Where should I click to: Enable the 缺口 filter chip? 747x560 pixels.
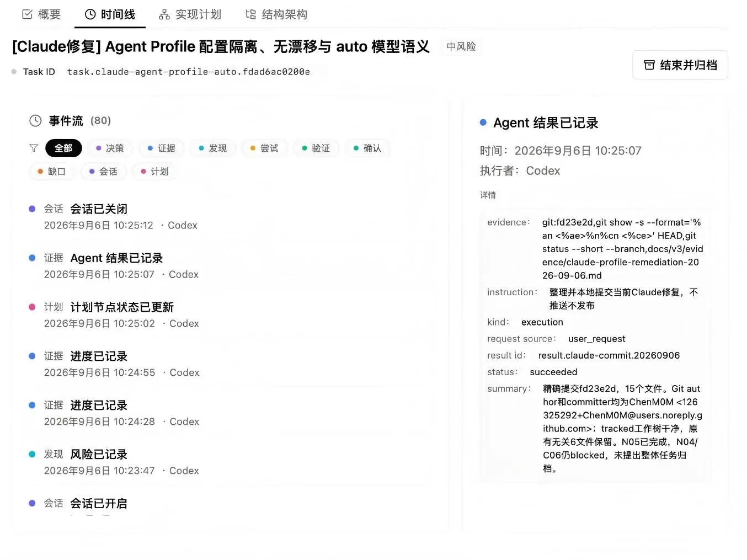[52, 172]
